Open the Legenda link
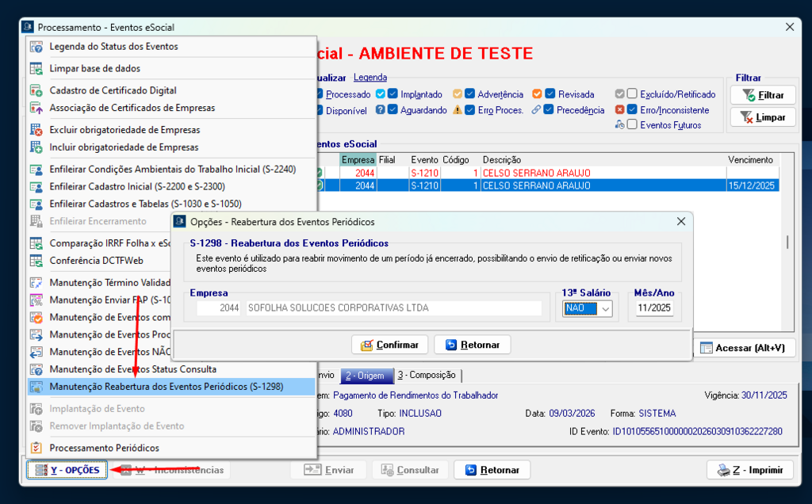812x504 pixels. [x=370, y=78]
